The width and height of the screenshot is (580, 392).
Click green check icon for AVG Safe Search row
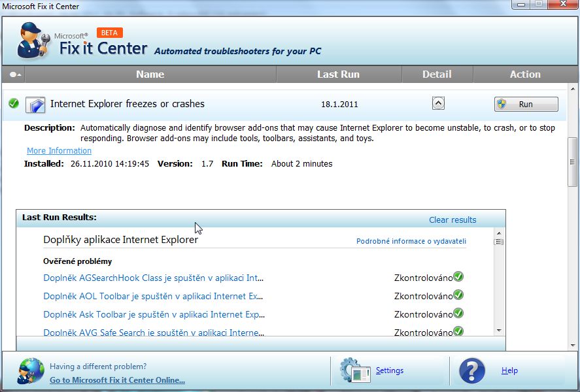click(458, 331)
